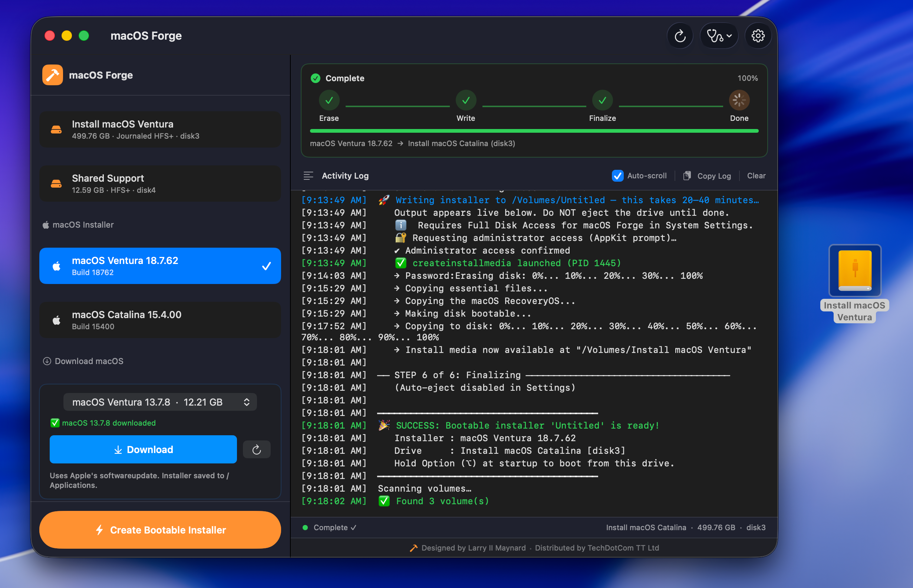The height and width of the screenshot is (588, 913).
Task: Click the Writing installer to /Volumes/Untitled log line
Action: coord(530,200)
